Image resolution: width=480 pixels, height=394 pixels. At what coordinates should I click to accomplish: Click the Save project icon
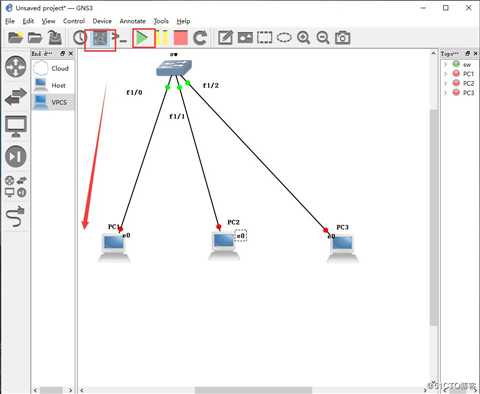pyautogui.click(x=55, y=37)
